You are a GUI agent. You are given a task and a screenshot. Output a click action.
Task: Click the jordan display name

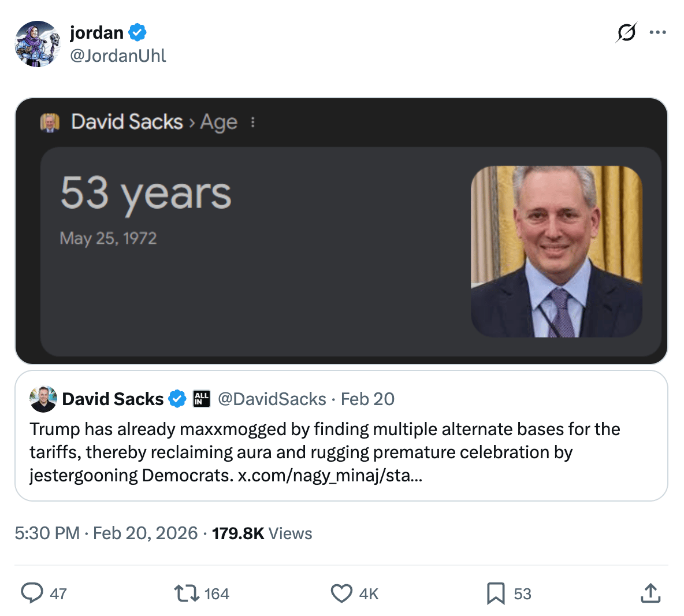[96, 33]
